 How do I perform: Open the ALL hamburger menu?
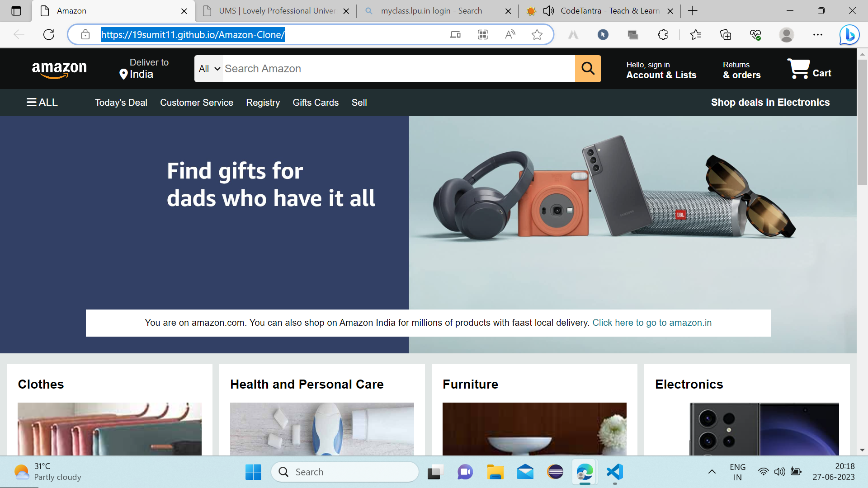[x=42, y=103]
